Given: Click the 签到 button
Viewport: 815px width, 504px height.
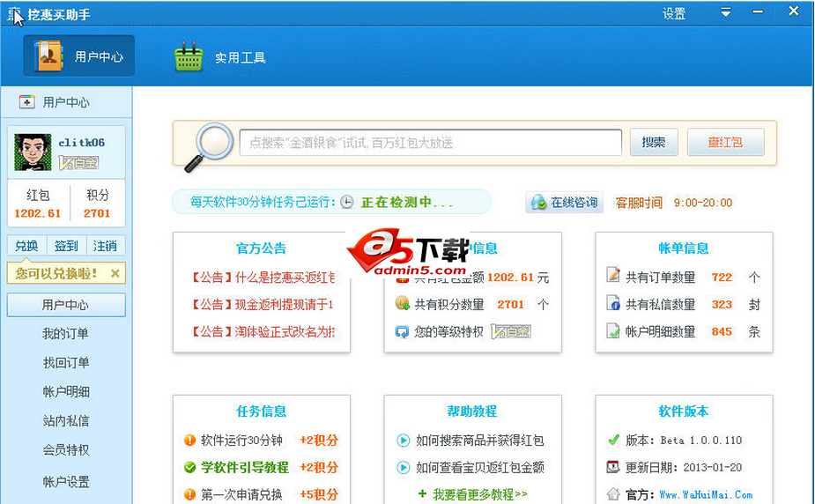Looking at the screenshot, I should click(x=66, y=246).
